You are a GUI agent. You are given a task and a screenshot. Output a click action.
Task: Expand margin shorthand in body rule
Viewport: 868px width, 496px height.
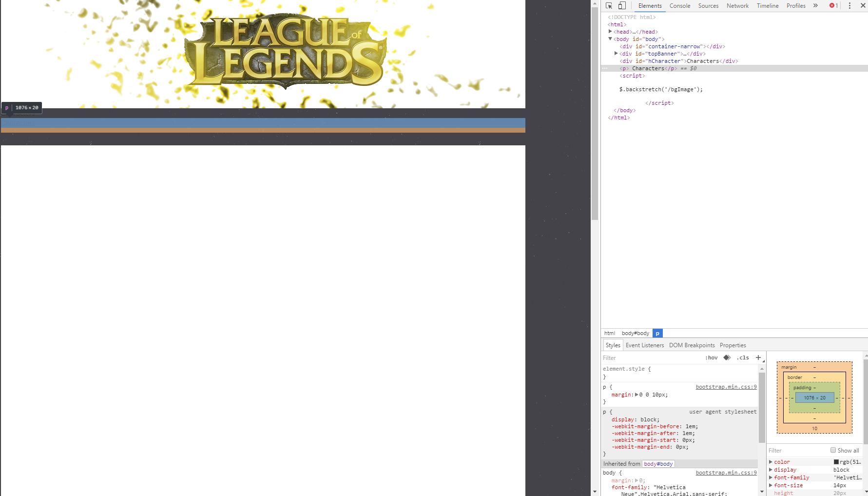point(637,480)
